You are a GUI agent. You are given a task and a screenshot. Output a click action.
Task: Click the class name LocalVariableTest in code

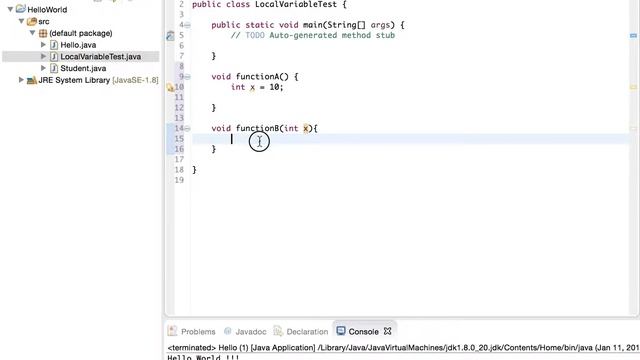coord(296,4)
